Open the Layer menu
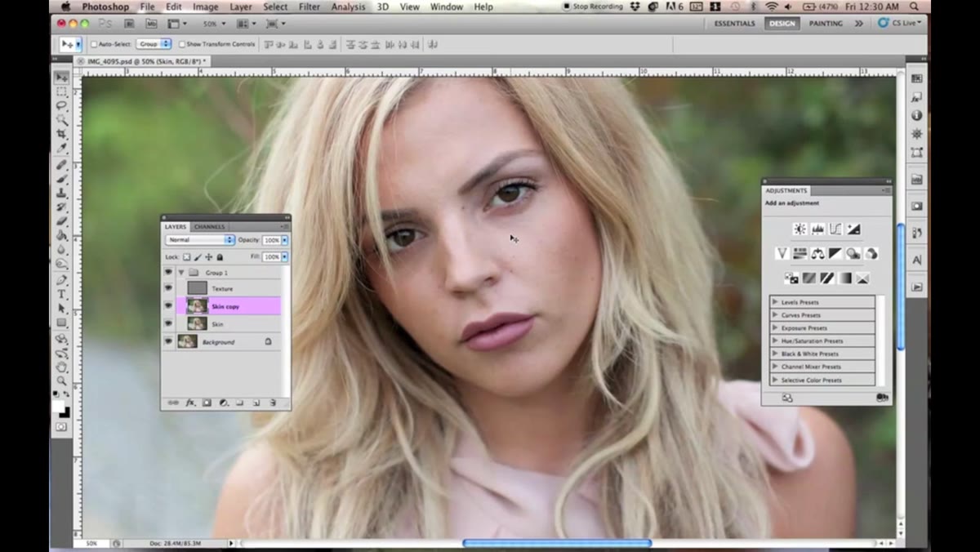Screen dimensions: 980x552 (x=241, y=7)
